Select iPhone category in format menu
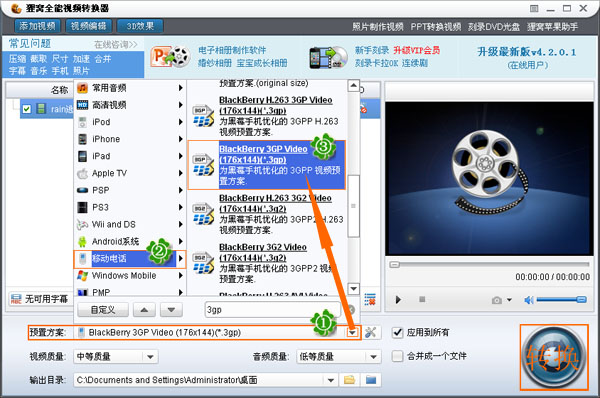 tap(130, 139)
